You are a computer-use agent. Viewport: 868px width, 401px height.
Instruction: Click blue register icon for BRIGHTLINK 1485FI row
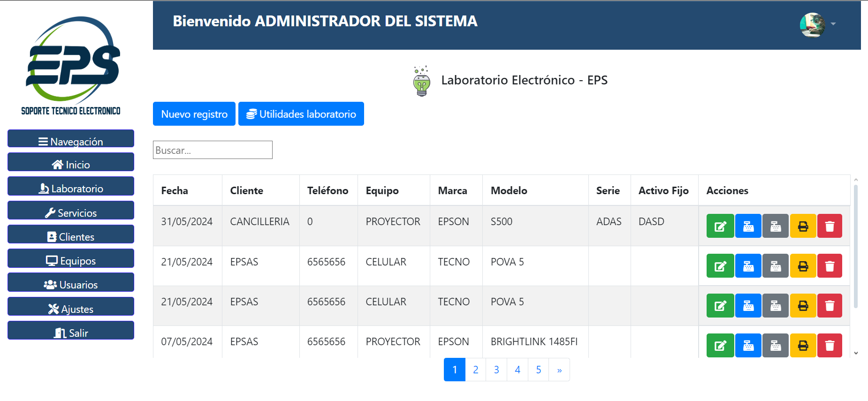[x=748, y=346]
